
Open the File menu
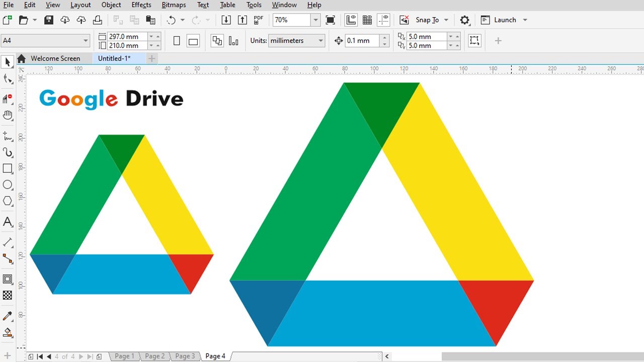[x=8, y=5]
